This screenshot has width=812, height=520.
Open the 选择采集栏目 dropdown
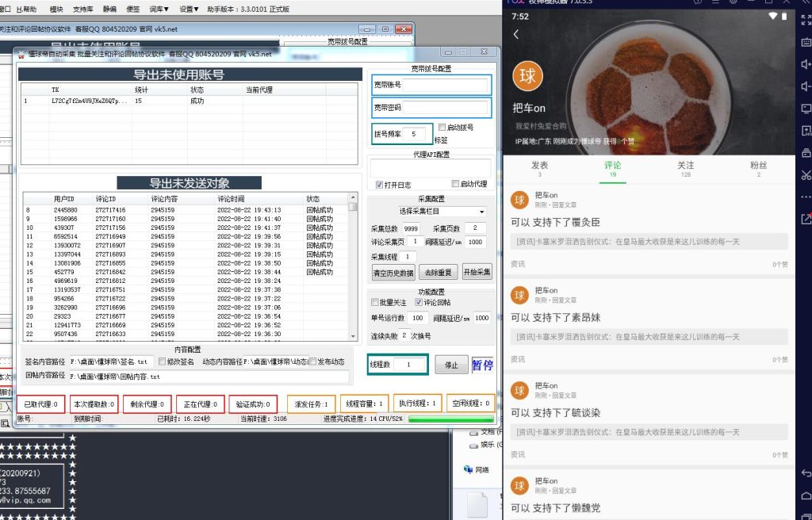coord(431,210)
